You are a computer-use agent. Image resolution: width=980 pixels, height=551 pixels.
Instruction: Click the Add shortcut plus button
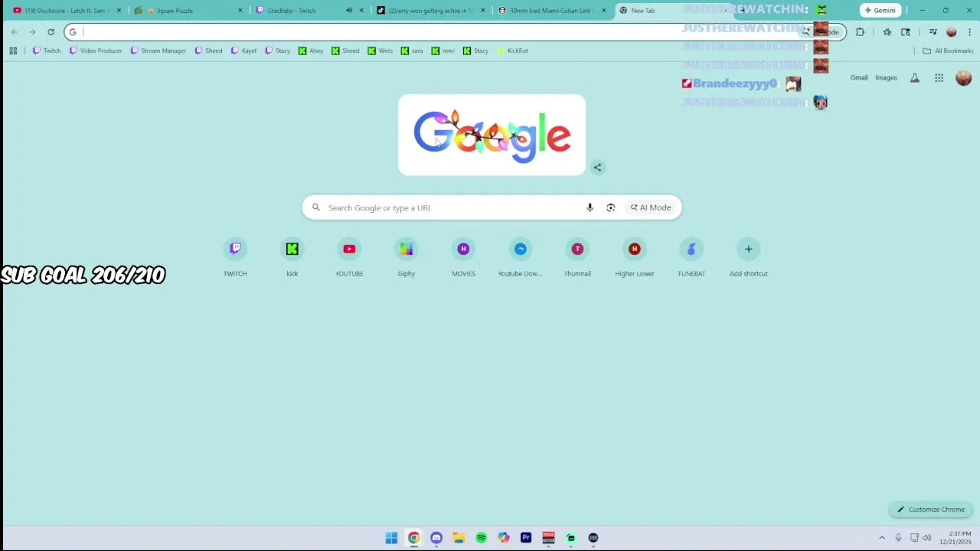749,249
